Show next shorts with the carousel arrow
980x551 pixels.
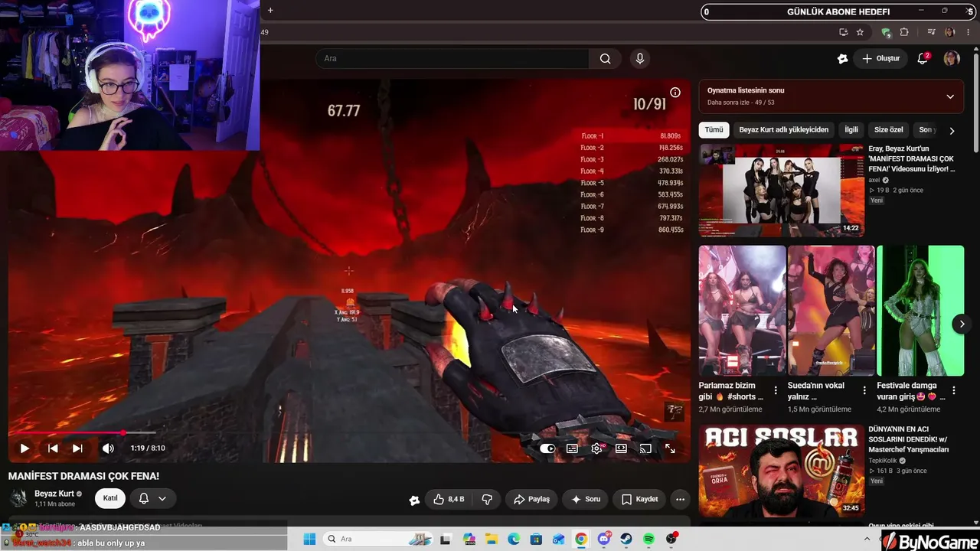pyautogui.click(x=962, y=324)
